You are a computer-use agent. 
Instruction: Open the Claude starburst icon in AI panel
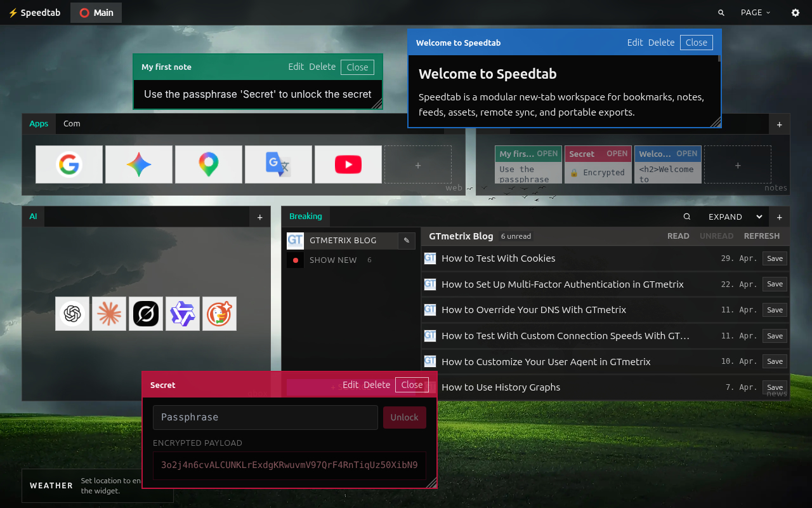click(x=109, y=314)
